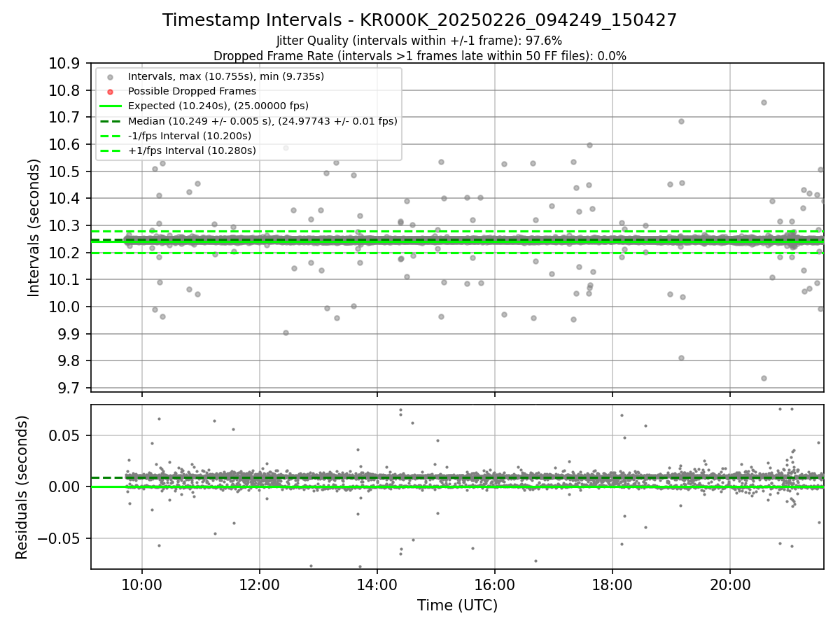Image resolution: width=840 pixels, height=630 pixels.
Task: Click the 9.8 y-axis tick label
Action: click(x=70, y=361)
